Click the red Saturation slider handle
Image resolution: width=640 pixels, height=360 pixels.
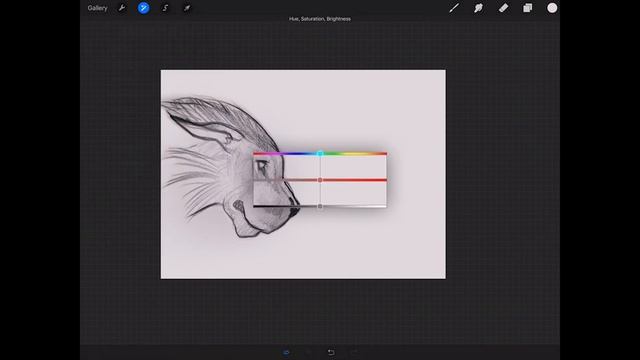[320, 180]
